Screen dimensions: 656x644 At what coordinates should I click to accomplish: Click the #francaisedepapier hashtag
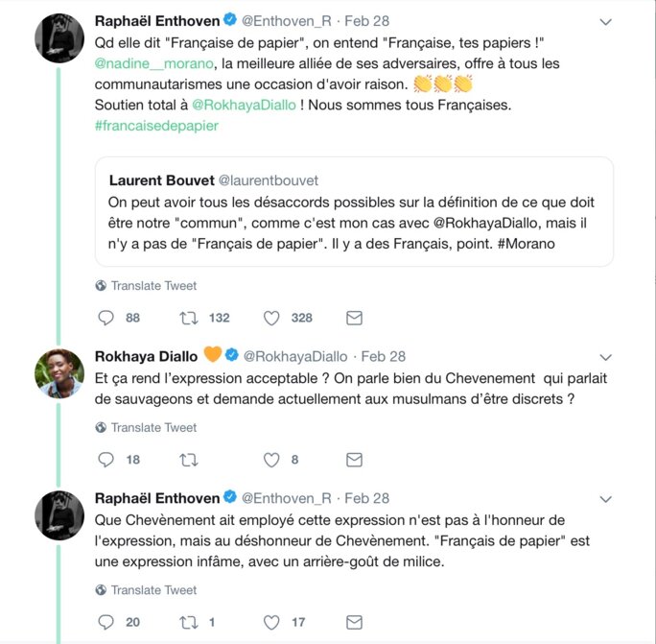[x=156, y=126]
